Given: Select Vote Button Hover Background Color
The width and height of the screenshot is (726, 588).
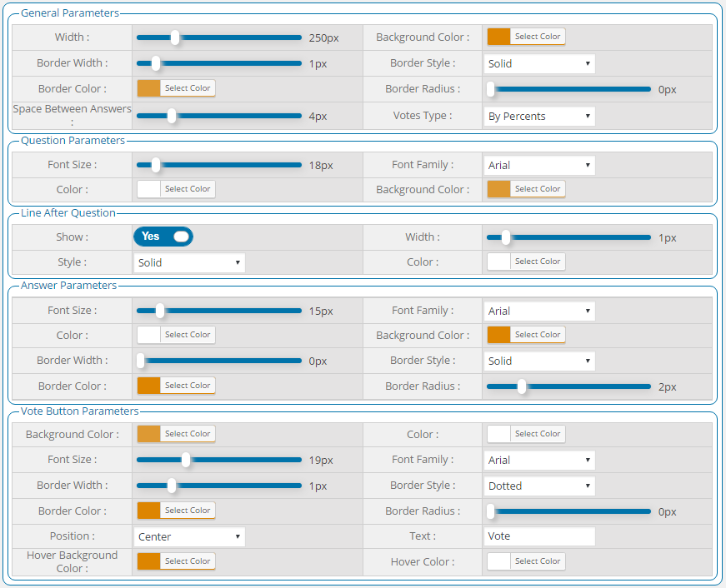Looking at the screenshot, I should click(x=176, y=561).
